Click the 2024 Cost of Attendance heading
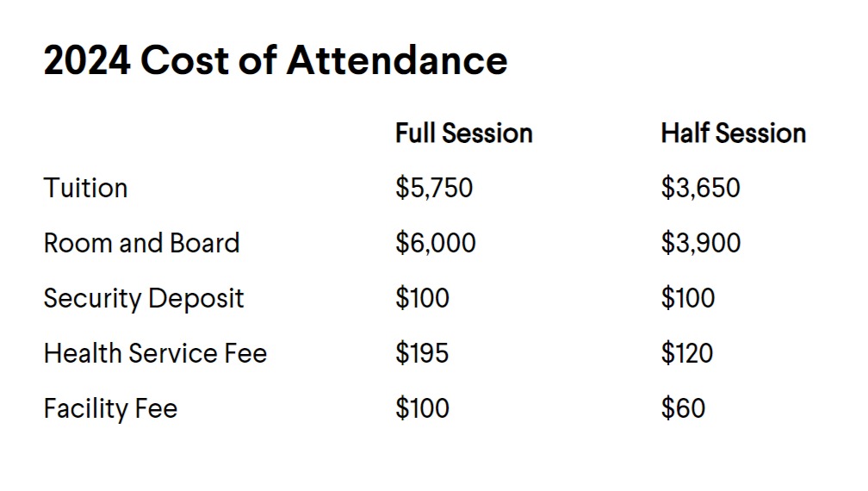868x491 pixels. tap(276, 59)
